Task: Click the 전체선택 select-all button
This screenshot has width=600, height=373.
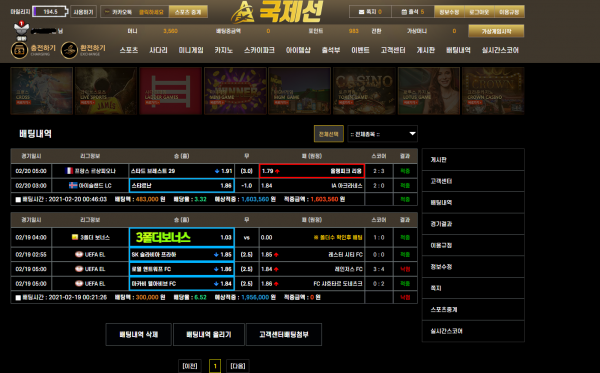Action: (x=329, y=134)
